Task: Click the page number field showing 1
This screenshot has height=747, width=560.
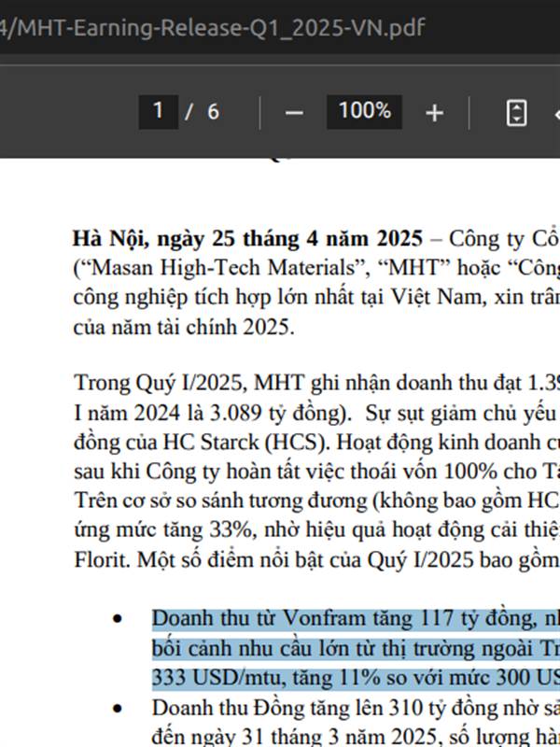Action: (x=158, y=112)
